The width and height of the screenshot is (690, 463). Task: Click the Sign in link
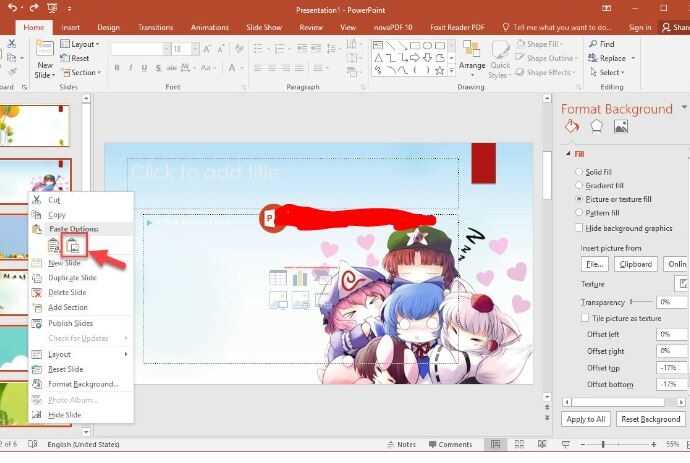(x=639, y=27)
